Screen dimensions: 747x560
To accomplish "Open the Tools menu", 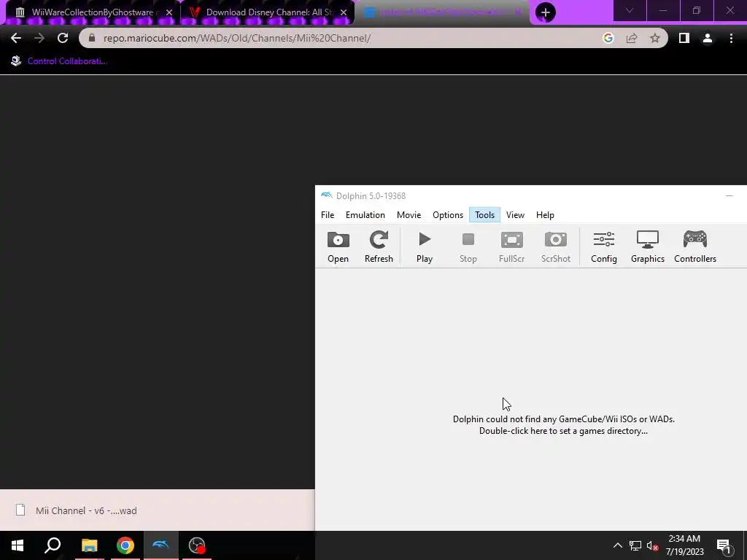I will pos(484,215).
